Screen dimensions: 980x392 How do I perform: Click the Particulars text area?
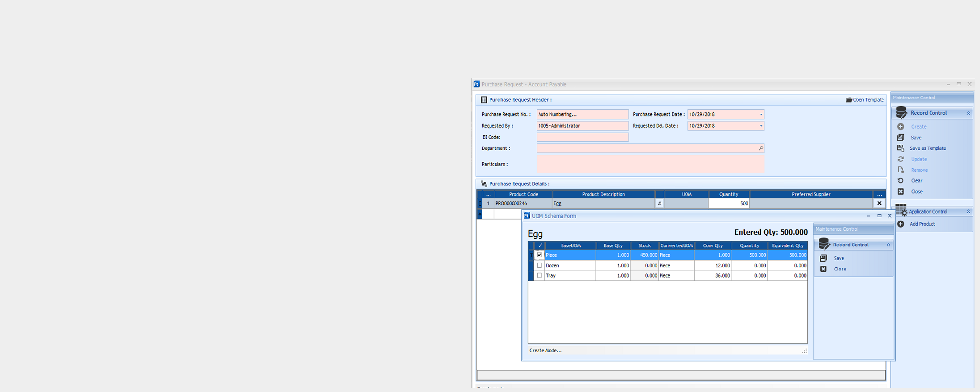point(650,164)
